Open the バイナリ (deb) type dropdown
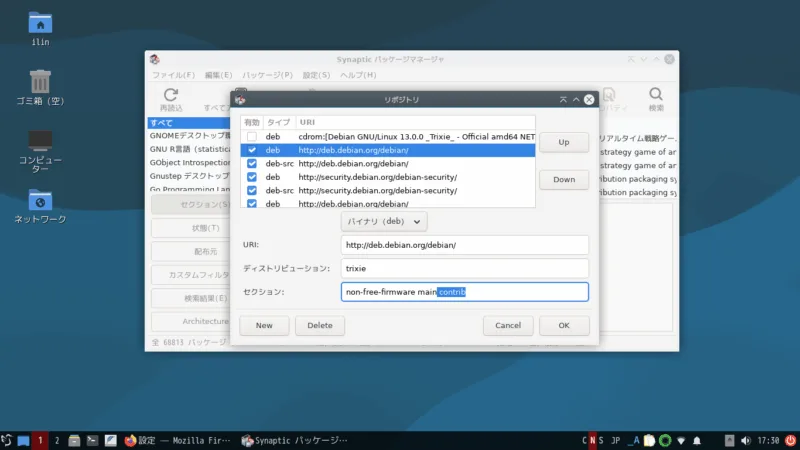The width and height of the screenshot is (800, 450). click(x=384, y=221)
